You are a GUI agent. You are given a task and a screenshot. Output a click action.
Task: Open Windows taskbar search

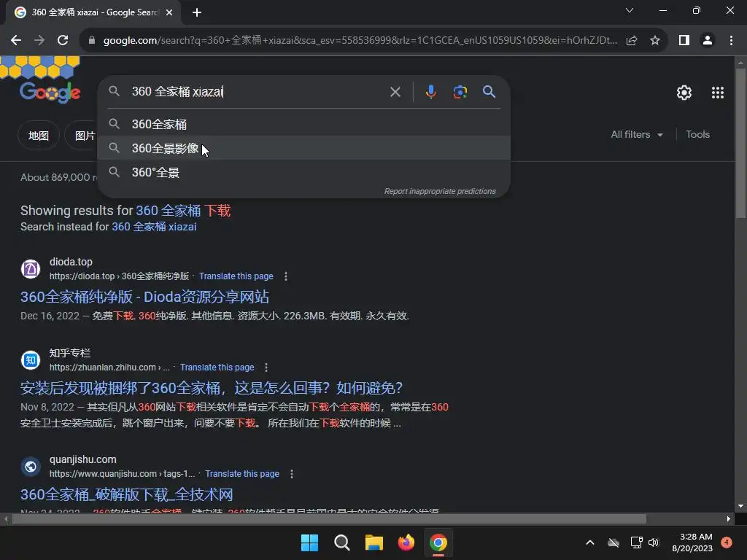[341, 542]
